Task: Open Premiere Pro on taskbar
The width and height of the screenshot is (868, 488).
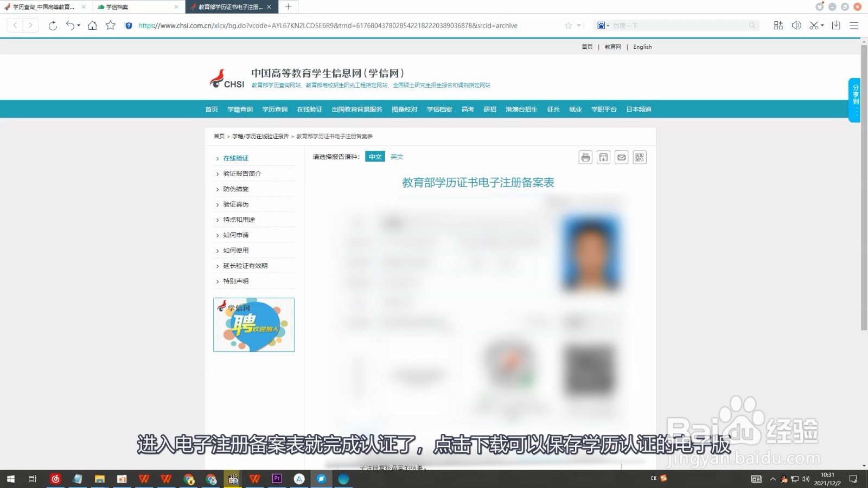Action: coord(277,479)
